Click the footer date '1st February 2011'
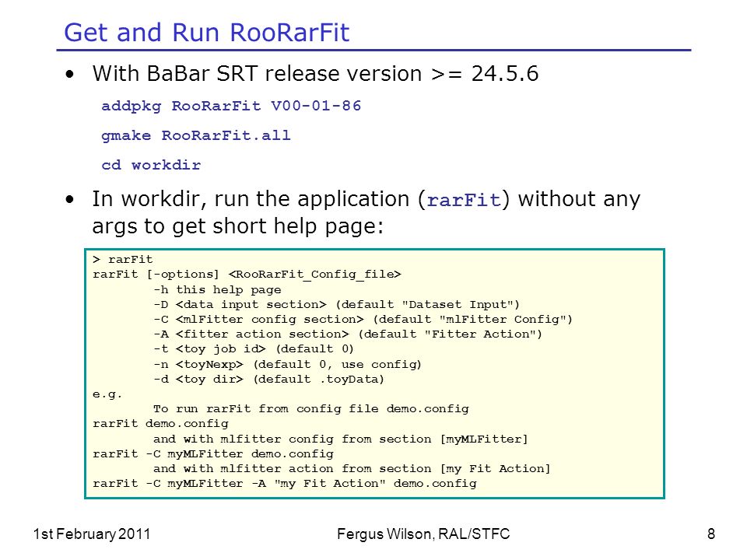The height and width of the screenshot is (560, 747). click(x=92, y=534)
